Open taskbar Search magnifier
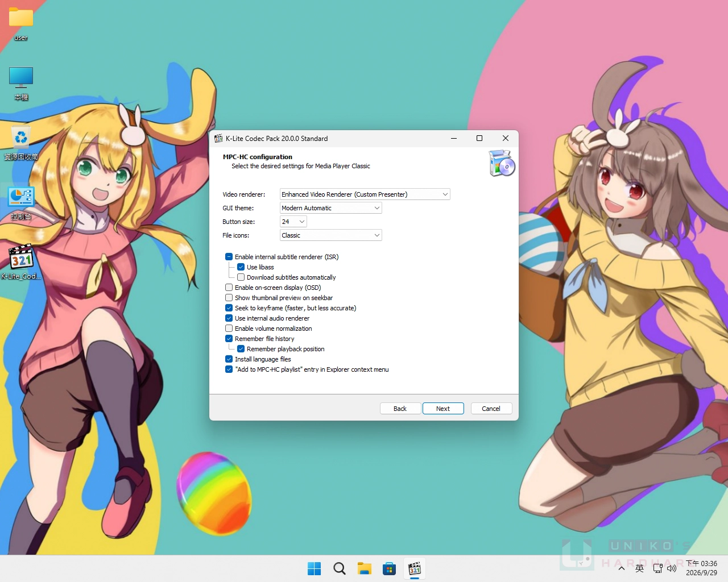The image size is (728, 582). point(339,568)
